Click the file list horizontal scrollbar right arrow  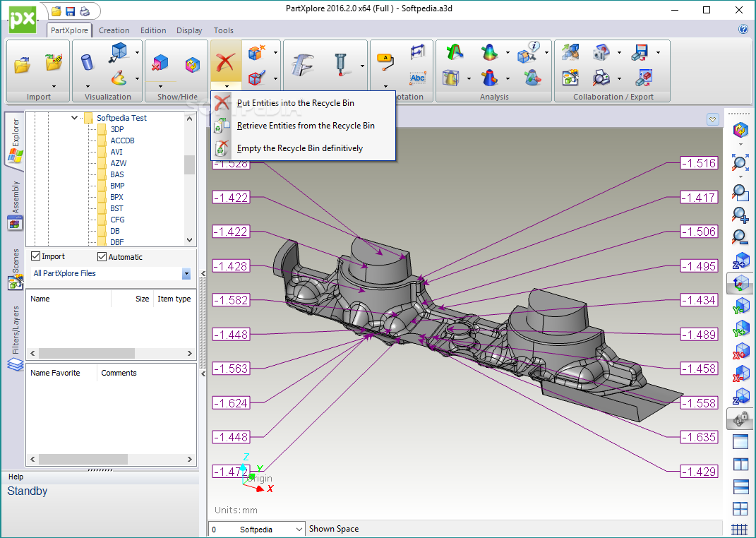click(x=189, y=353)
